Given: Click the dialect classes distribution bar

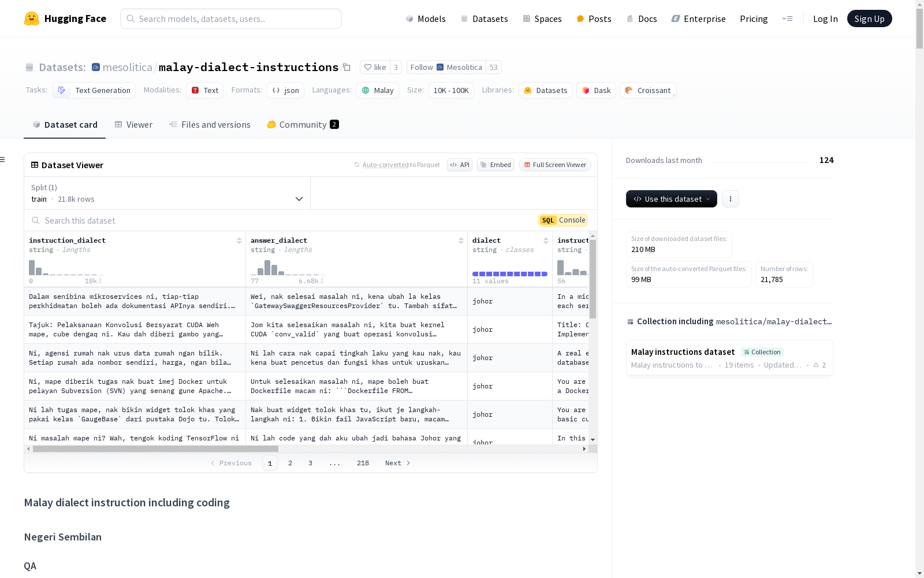Looking at the screenshot, I should (510, 274).
